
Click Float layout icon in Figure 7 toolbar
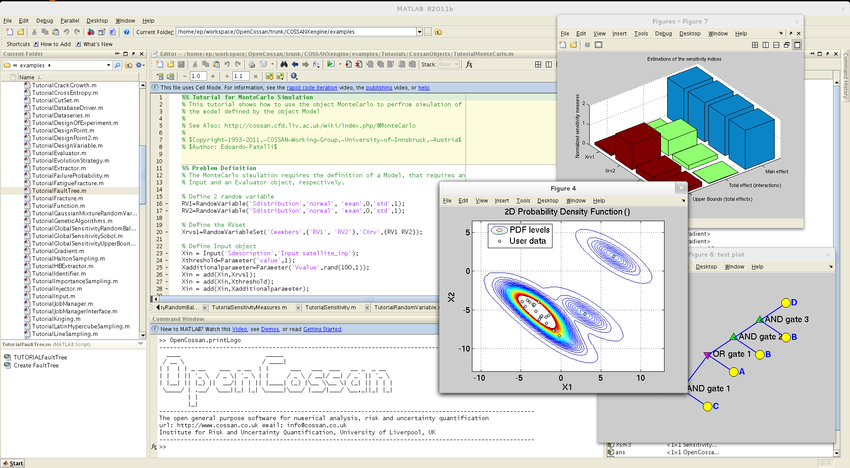tap(787, 45)
